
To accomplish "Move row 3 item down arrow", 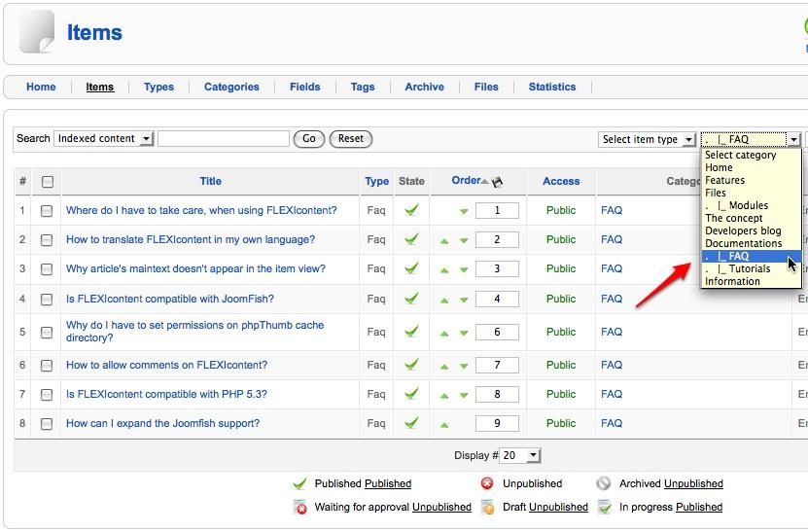I will pyautogui.click(x=464, y=270).
